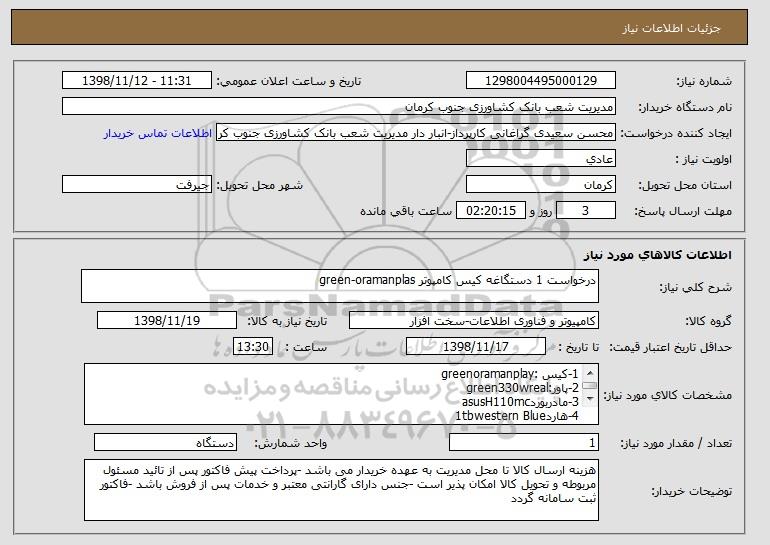
Task: Click the گروه کالا label
Action: click(708, 321)
